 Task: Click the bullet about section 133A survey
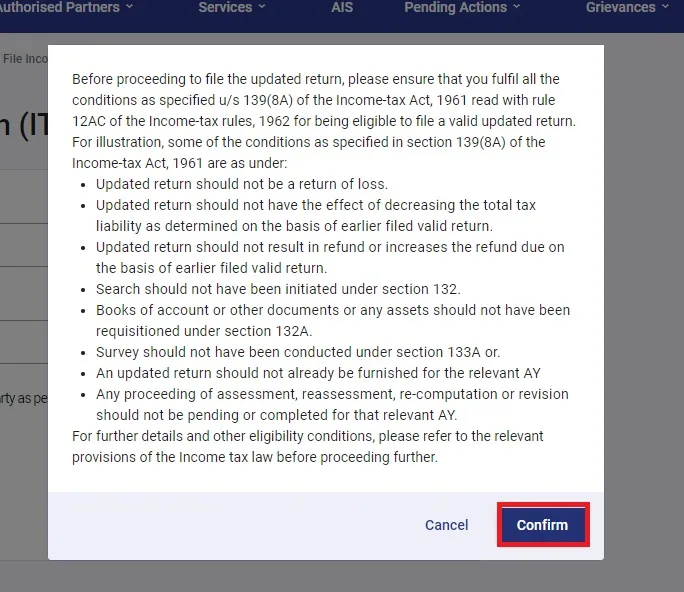tap(298, 352)
